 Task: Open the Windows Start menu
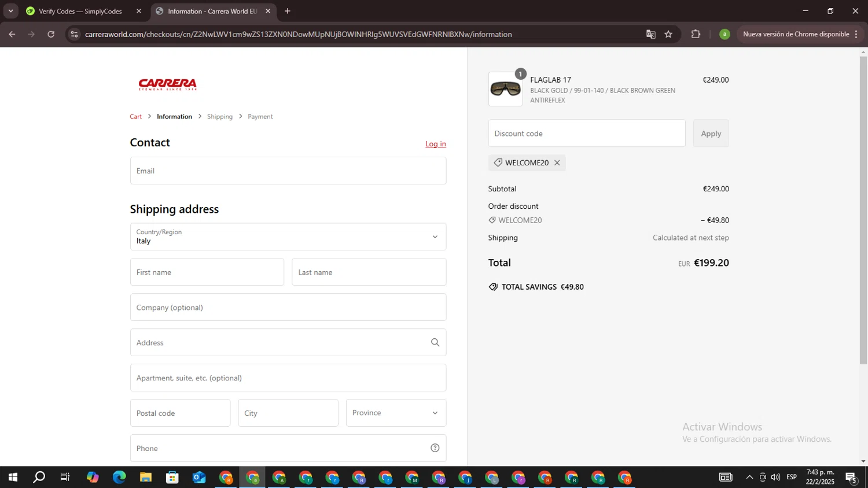point(13,478)
